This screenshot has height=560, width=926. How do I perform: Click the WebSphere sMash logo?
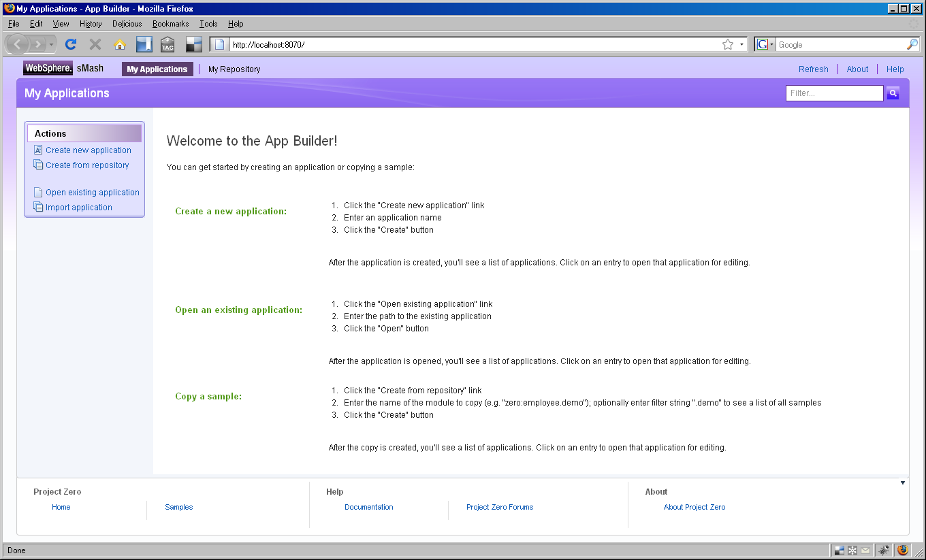coord(63,69)
